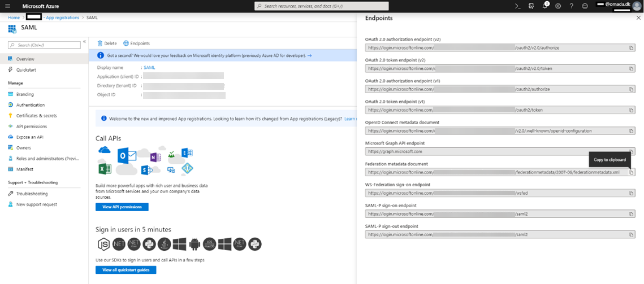Open Roles and administrators (Preview)
The width and height of the screenshot is (644, 284).
[x=44, y=159]
